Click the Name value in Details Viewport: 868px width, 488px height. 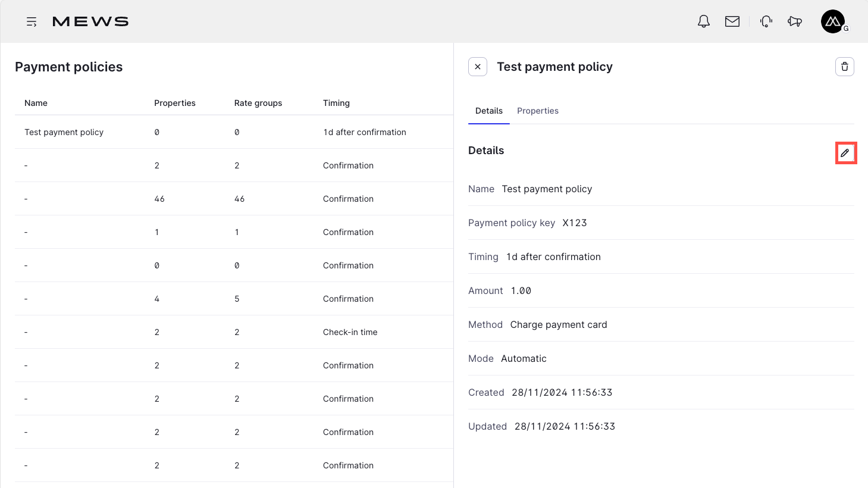[x=547, y=189]
